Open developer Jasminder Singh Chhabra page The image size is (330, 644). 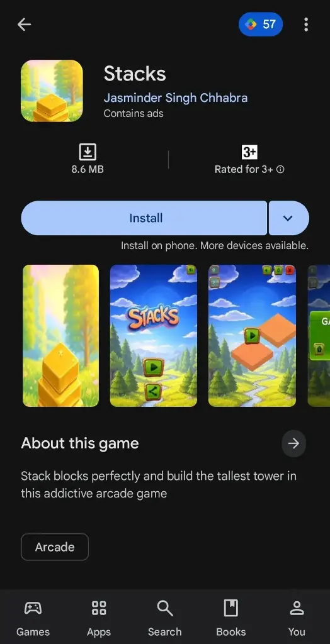coord(175,98)
